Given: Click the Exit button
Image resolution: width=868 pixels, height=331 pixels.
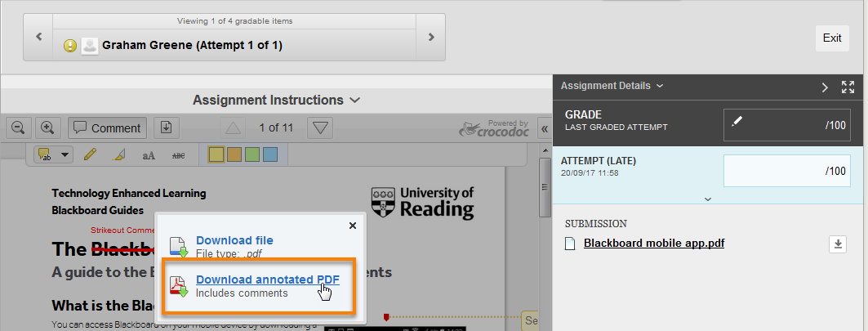Looking at the screenshot, I should [x=832, y=38].
